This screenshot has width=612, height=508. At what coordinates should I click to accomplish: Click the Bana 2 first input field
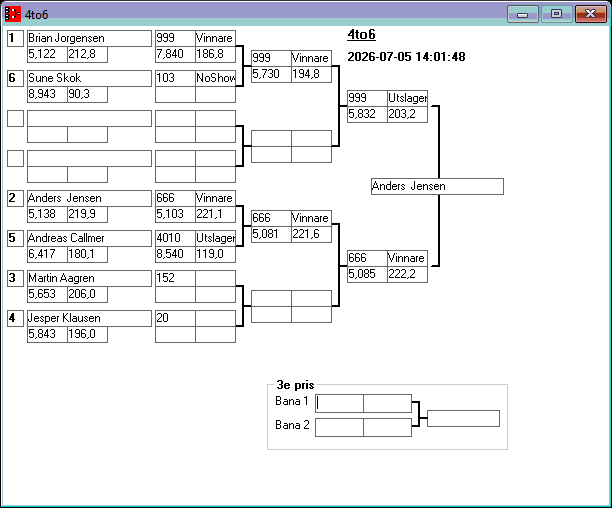click(x=339, y=428)
